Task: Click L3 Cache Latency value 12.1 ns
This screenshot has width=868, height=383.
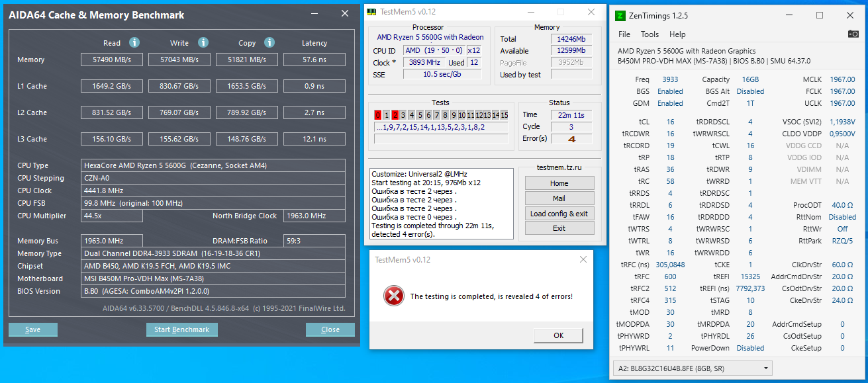Action: [x=314, y=139]
